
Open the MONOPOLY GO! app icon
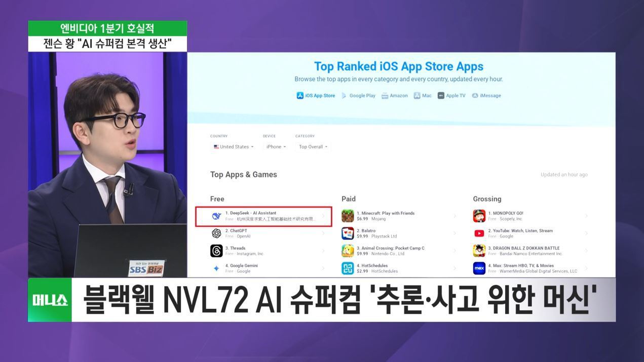(x=479, y=216)
